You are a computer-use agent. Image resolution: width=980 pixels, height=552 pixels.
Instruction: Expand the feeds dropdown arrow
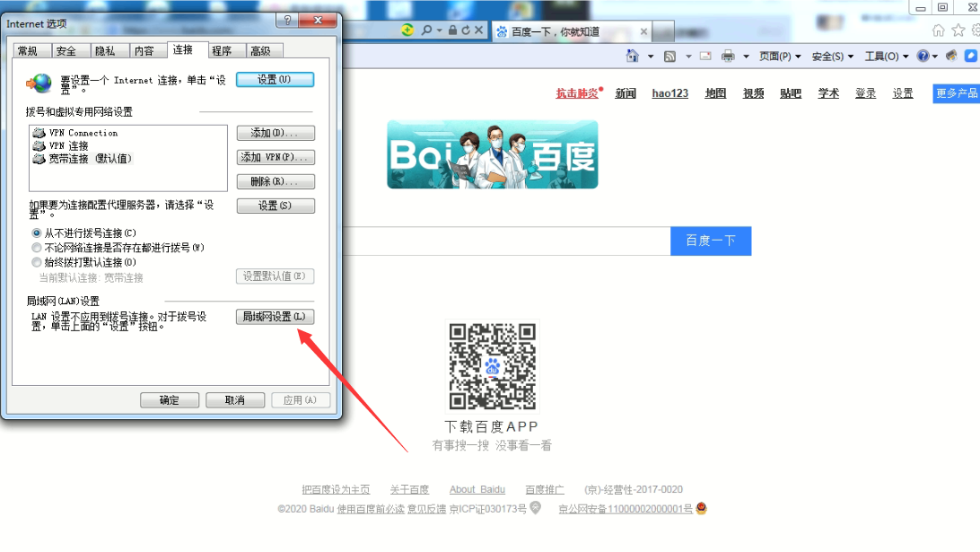[688, 57]
